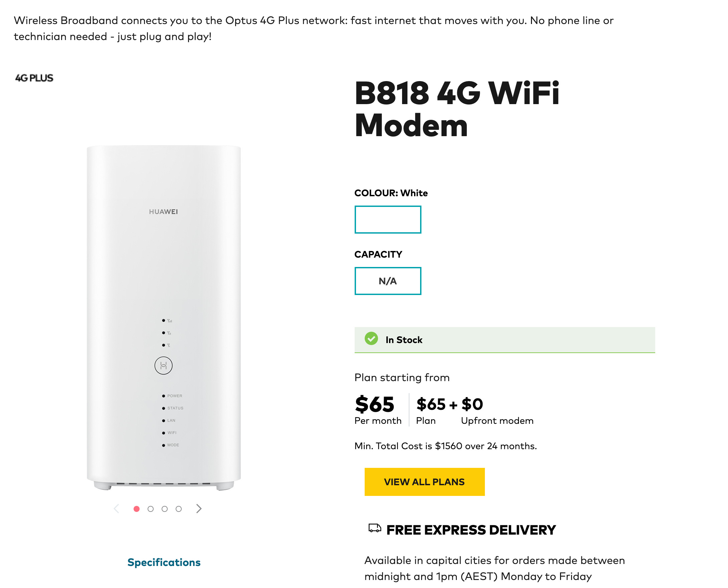Click the 4G PLUS logo badge
728x588 pixels.
[x=34, y=78]
